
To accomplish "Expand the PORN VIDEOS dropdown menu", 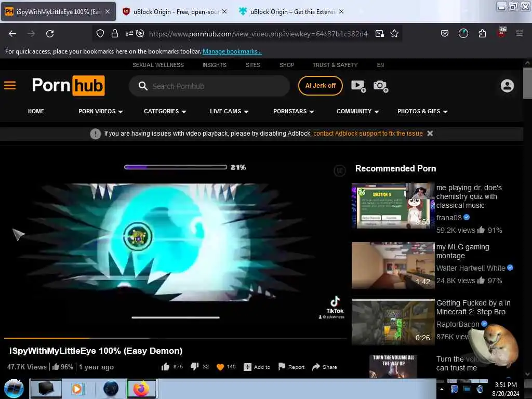I will tap(100, 111).
